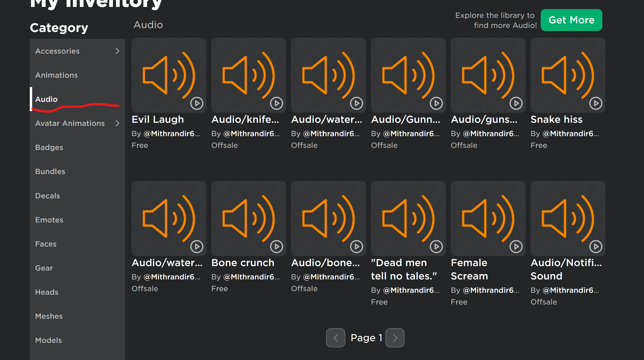Play the Evil Laugh audio preview
The width and height of the screenshot is (644, 360).
(x=197, y=103)
